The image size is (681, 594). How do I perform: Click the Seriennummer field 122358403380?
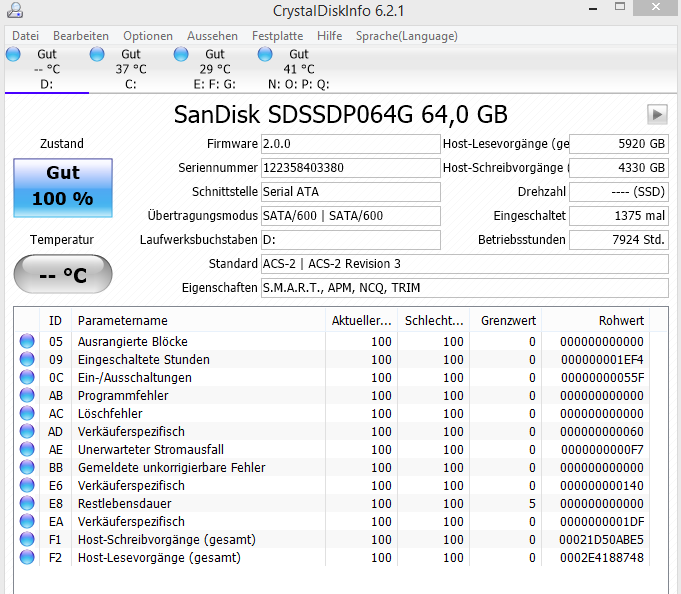tap(350, 168)
